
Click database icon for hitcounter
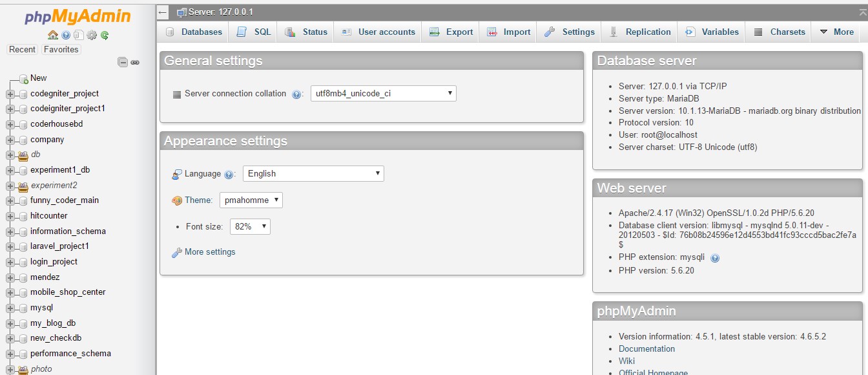[x=23, y=216]
